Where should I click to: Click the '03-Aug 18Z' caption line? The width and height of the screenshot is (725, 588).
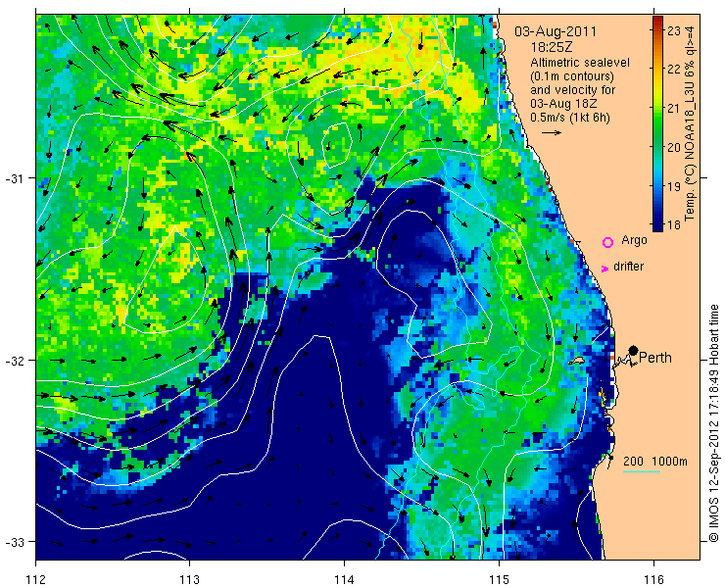point(562,104)
